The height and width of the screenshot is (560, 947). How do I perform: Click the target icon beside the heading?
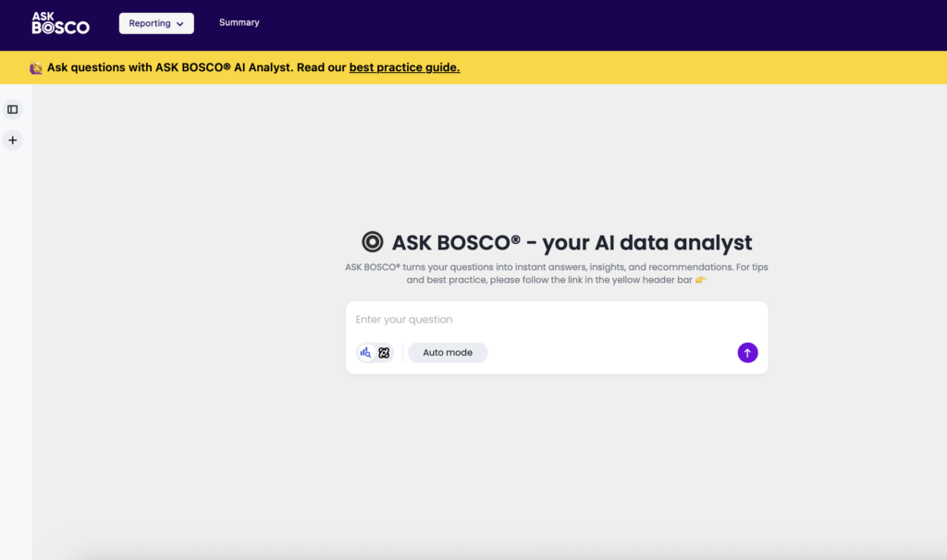coord(373,243)
